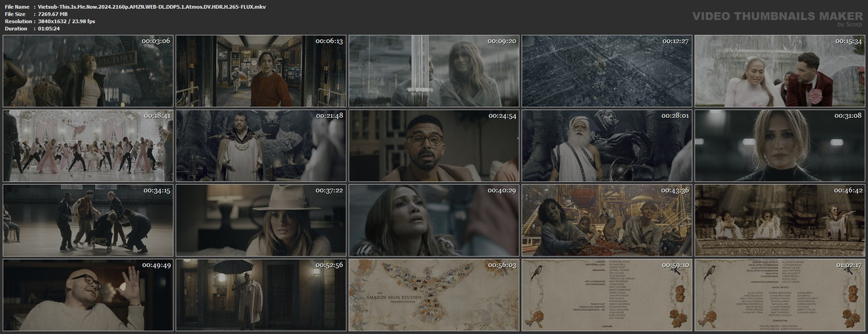Open the Amazon MGM Studios thumbnail at 00:56:03

(x=434, y=295)
